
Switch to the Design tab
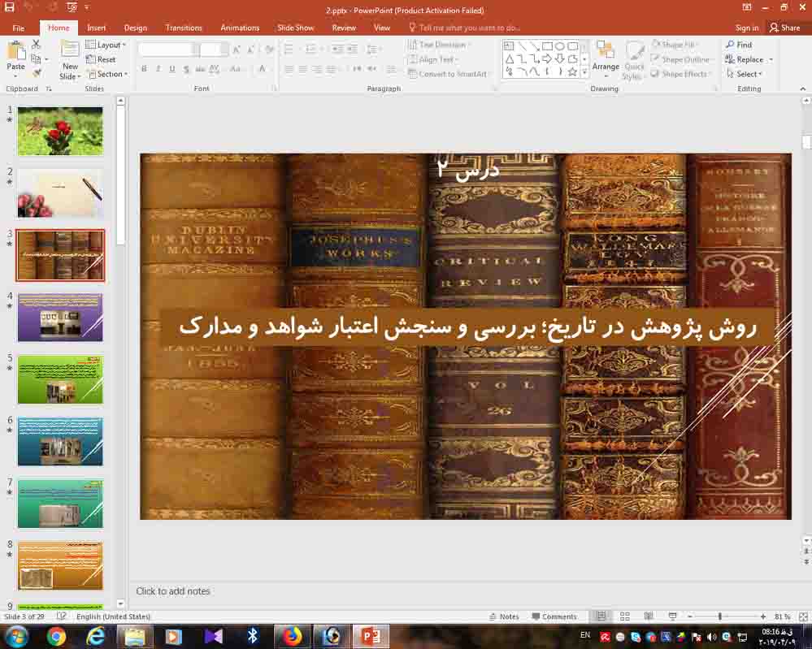(136, 27)
